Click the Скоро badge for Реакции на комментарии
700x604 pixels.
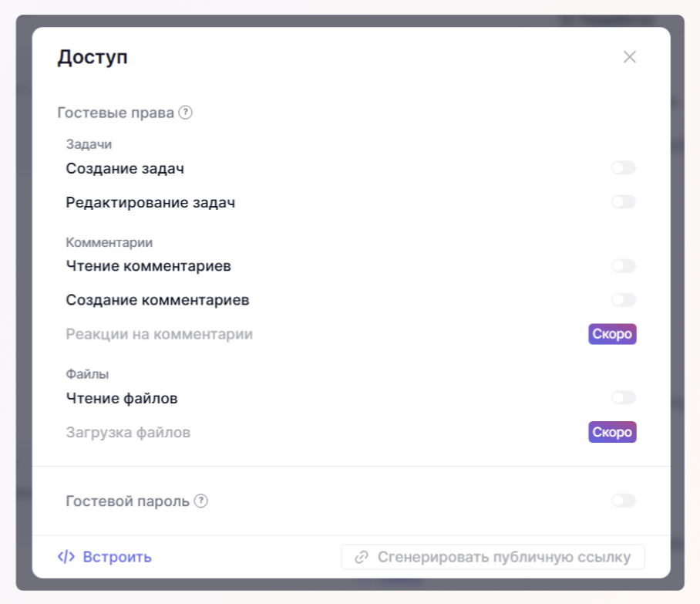(x=612, y=334)
